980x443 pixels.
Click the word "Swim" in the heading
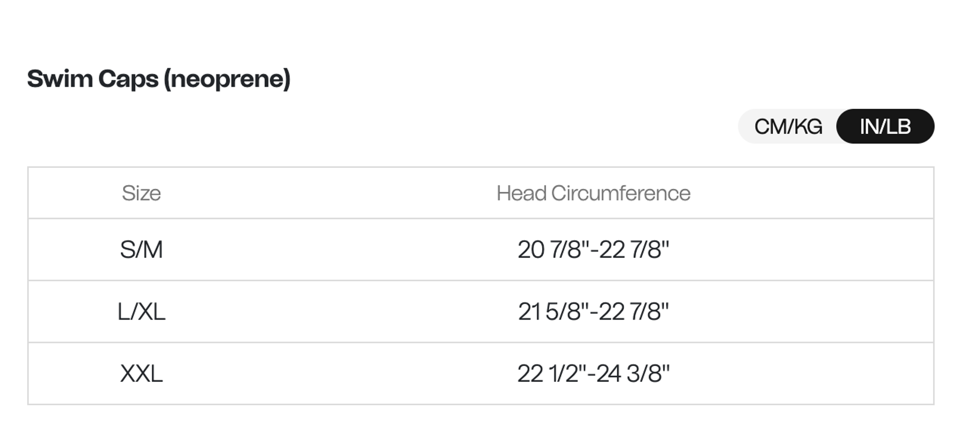60,79
